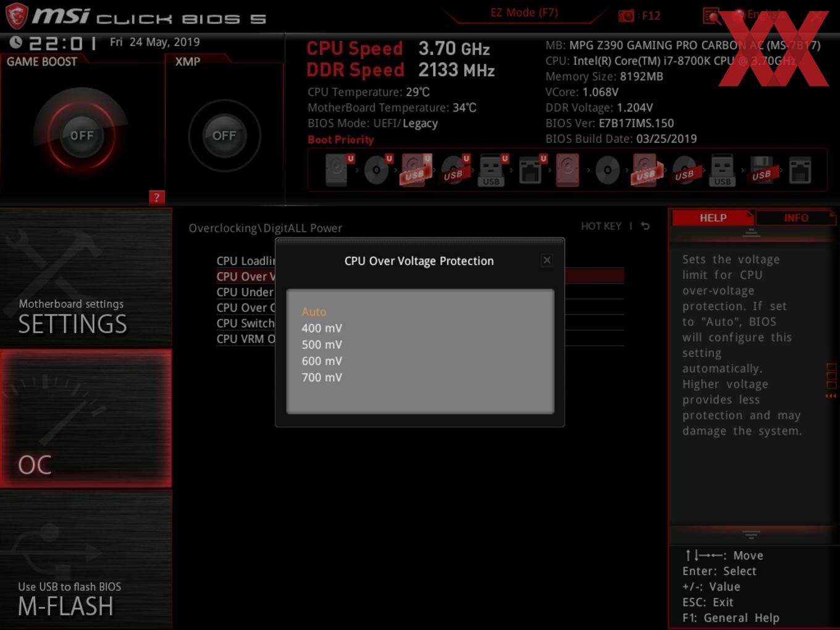Screen dimensions: 840x630
Task: Click highlighted UEFI USB hard disk boot icon
Action: click(416, 170)
